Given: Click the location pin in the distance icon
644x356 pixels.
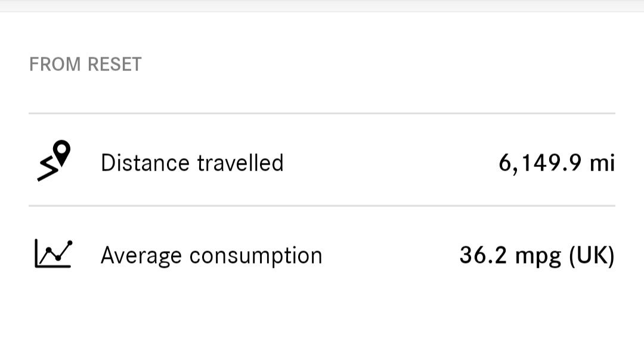Looking at the screenshot, I should click(x=61, y=152).
